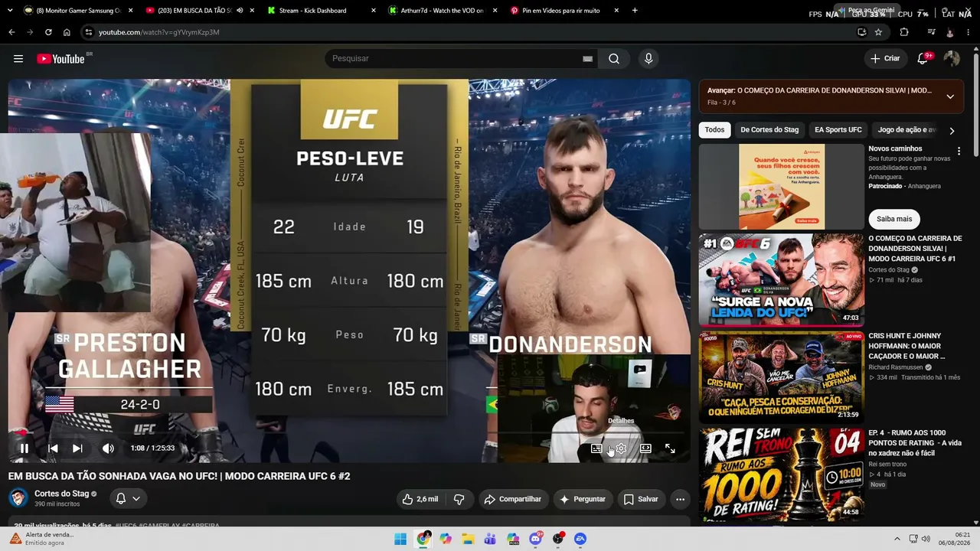
Task: Toggle subtitles in the video player
Action: 596,448
